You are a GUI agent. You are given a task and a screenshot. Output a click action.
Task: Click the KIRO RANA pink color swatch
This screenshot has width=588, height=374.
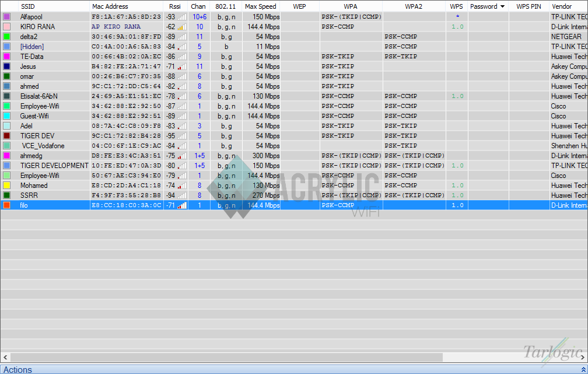(x=7, y=27)
